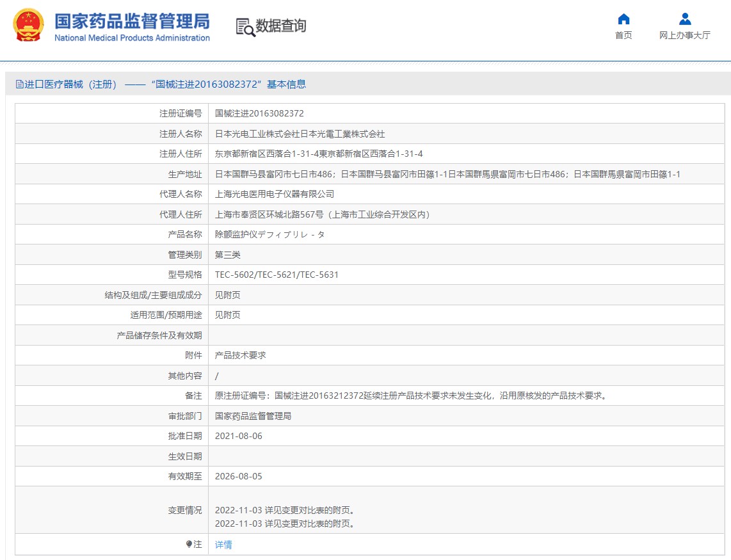The height and width of the screenshot is (560, 731).
Task: Click the 第三类 management category value
Action: pos(227,255)
